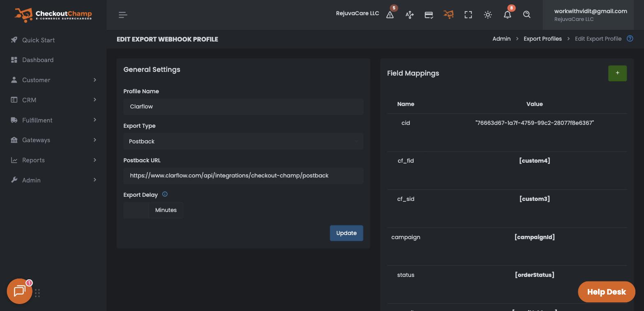Click RejuvaCare LLC company name in header
Image resolution: width=644 pixels, height=311 pixels.
coord(357,13)
